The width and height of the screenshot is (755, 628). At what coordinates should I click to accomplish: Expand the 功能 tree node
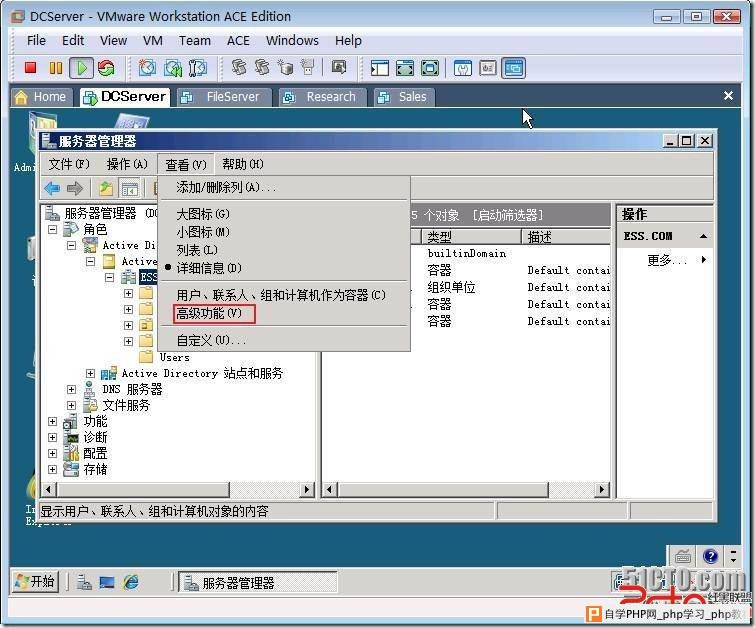[x=52, y=421]
